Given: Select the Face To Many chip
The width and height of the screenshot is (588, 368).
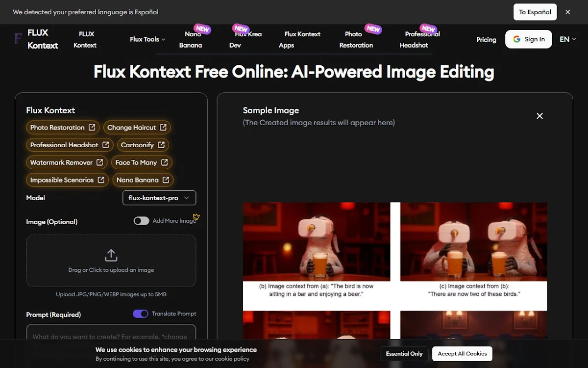Looking at the screenshot, I should point(142,162).
